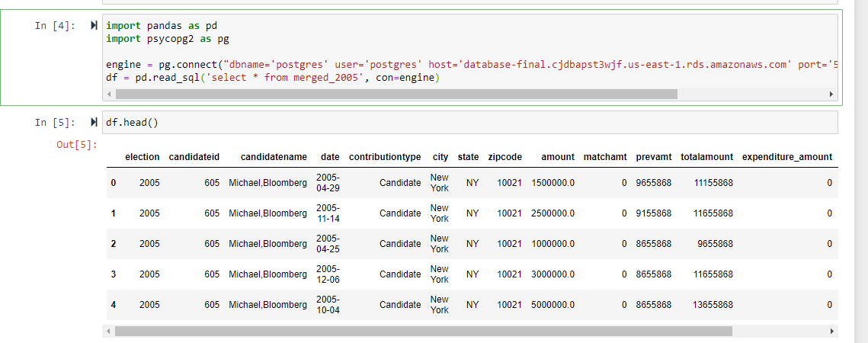This screenshot has width=868, height=343.
Task: Click row index 3 in the table
Action: pos(114,274)
